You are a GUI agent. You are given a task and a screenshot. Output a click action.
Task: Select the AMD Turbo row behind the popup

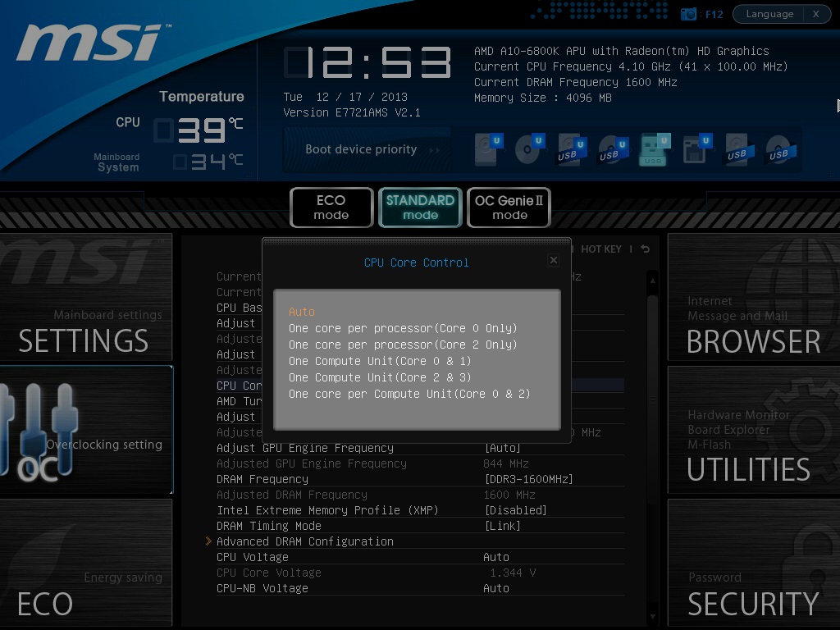tap(239, 401)
